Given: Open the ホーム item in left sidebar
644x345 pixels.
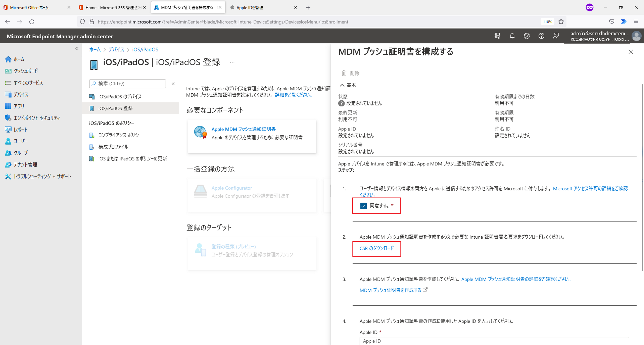Looking at the screenshot, I should pos(15,59).
